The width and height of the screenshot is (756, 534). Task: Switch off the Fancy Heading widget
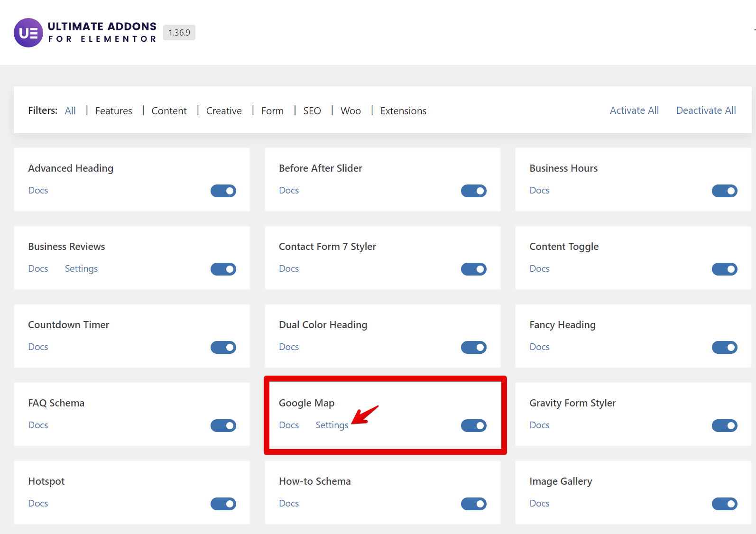pos(725,347)
